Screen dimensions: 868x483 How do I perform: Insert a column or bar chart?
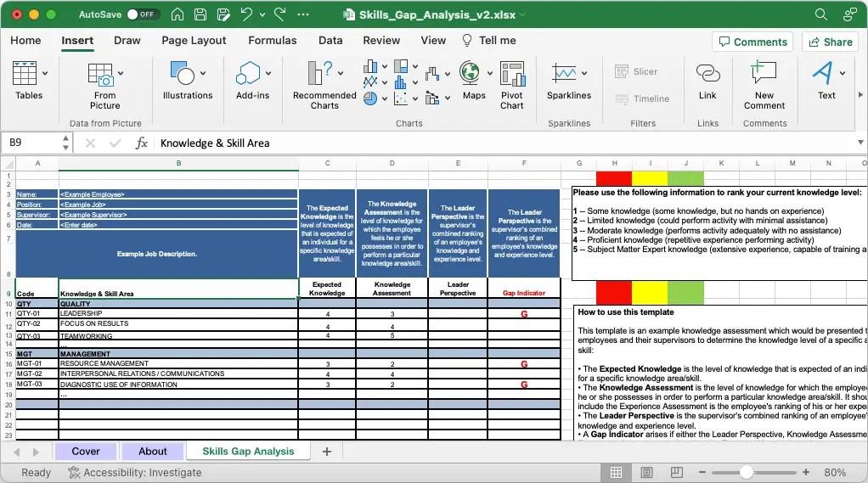click(x=370, y=67)
